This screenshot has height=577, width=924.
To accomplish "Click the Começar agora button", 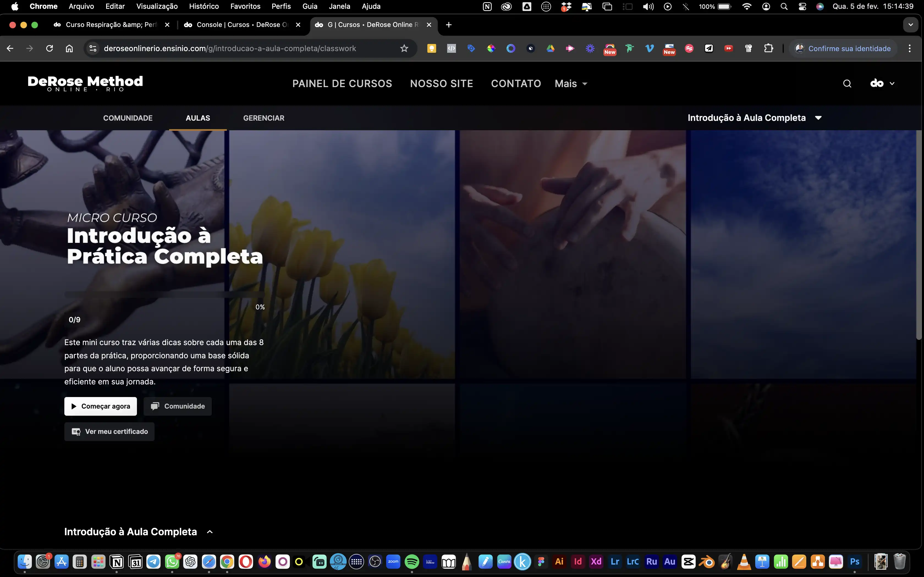I will pyautogui.click(x=100, y=406).
